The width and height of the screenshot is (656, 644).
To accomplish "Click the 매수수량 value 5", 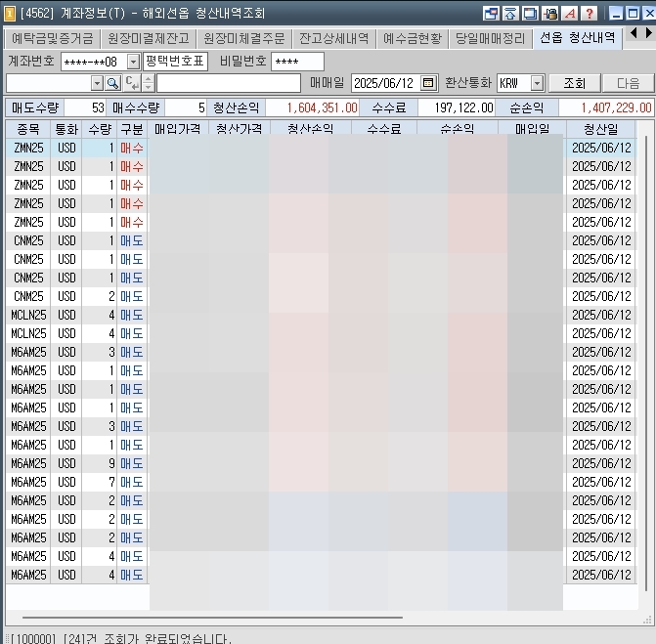I will pos(186,107).
